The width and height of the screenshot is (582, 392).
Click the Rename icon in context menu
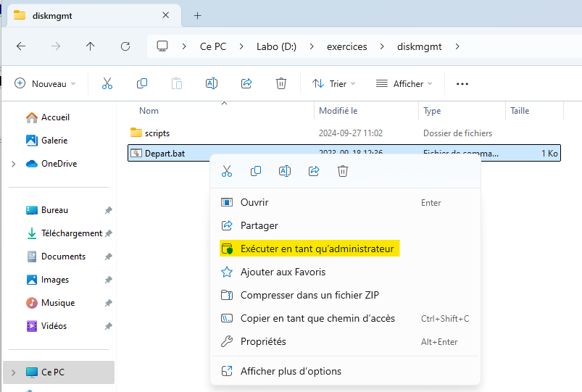285,171
